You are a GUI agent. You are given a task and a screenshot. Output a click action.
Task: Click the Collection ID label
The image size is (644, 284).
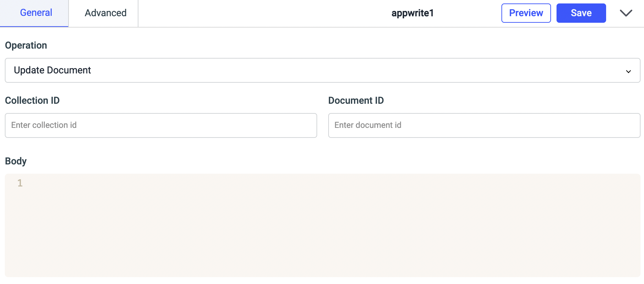[x=32, y=101]
